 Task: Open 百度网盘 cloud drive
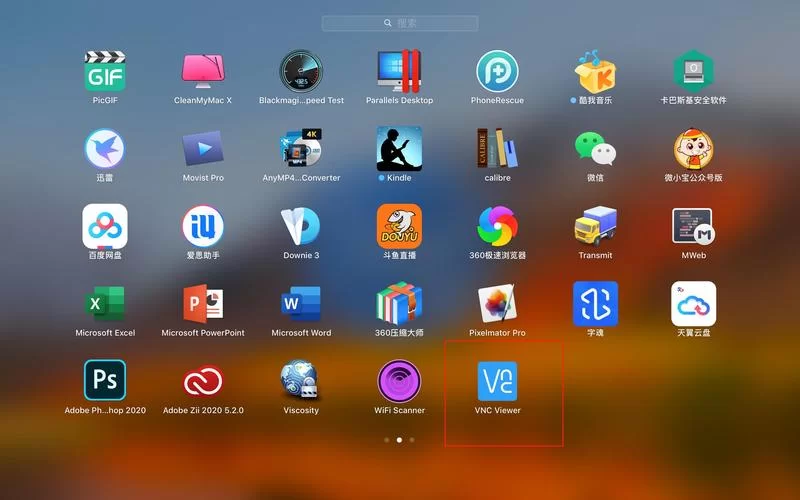click(x=105, y=227)
